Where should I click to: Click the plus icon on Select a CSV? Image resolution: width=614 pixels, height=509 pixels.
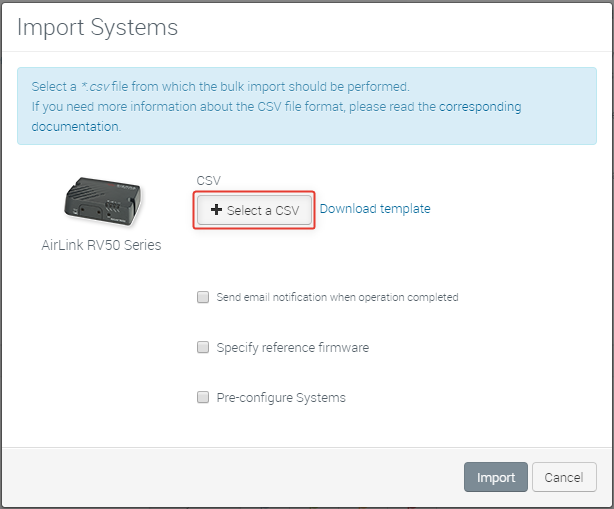(217, 210)
